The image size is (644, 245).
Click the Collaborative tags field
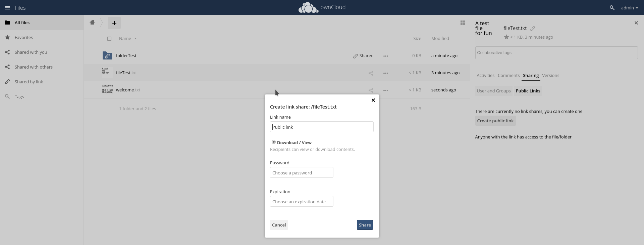pyautogui.click(x=556, y=53)
